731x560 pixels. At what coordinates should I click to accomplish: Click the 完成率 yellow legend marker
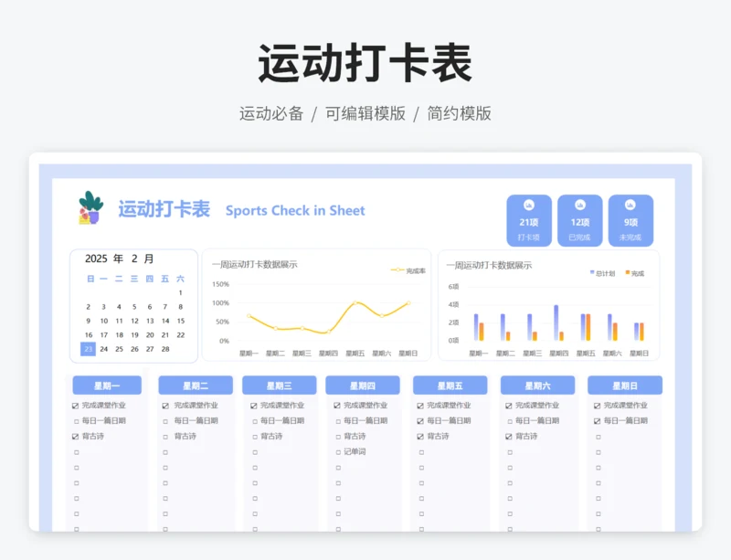pos(397,270)
